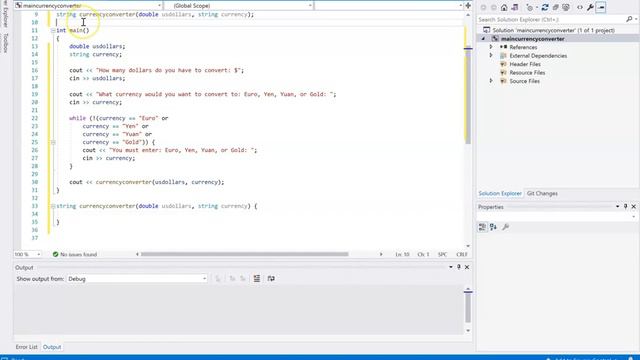Select the Header Files folder
The width and height of the screenshot is (640, 360).
(x=525, y=64)
